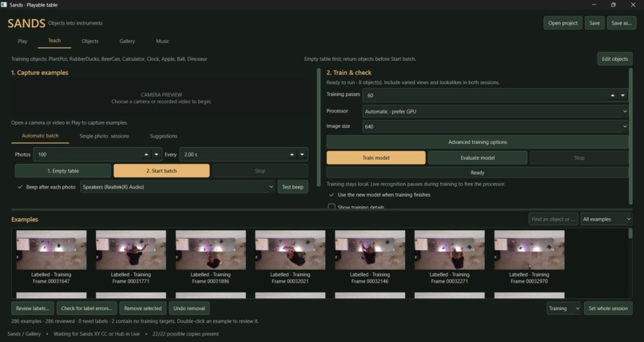Click the Remove selected button
The width and height of the screenshot is (644, 342).
[x=143, y=308]
